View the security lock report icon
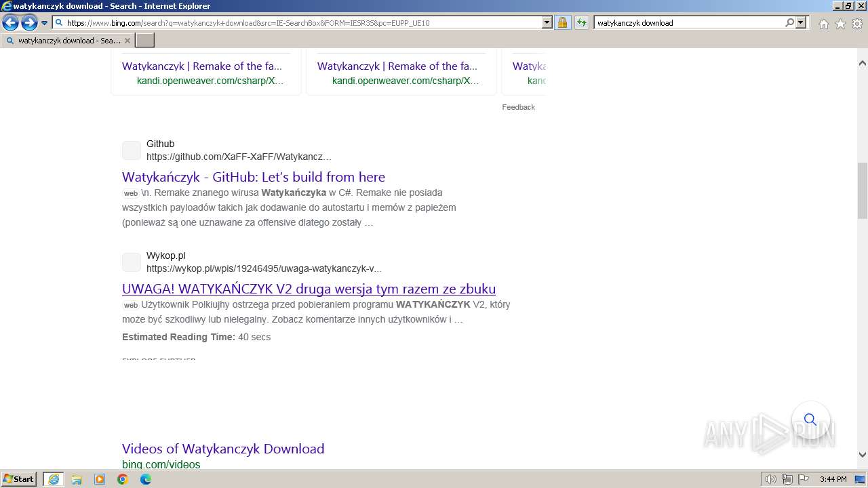 pyautogui.click(x=562, y=22)
